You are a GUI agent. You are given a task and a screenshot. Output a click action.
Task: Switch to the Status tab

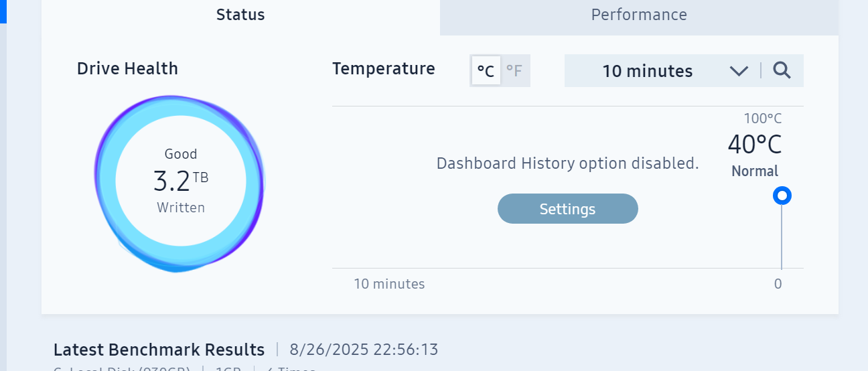coord(240,15)
